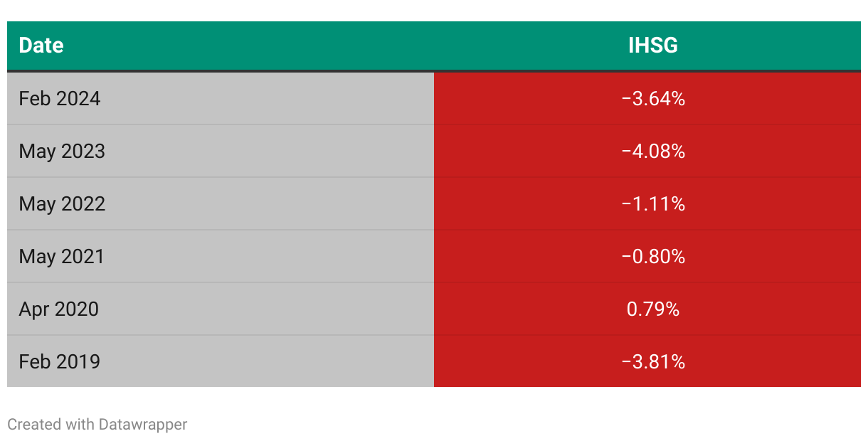The height and width of the screenshot is (441, 868).
Task: Click the gray cell beside −3.64%
Action: coord(221,98)
